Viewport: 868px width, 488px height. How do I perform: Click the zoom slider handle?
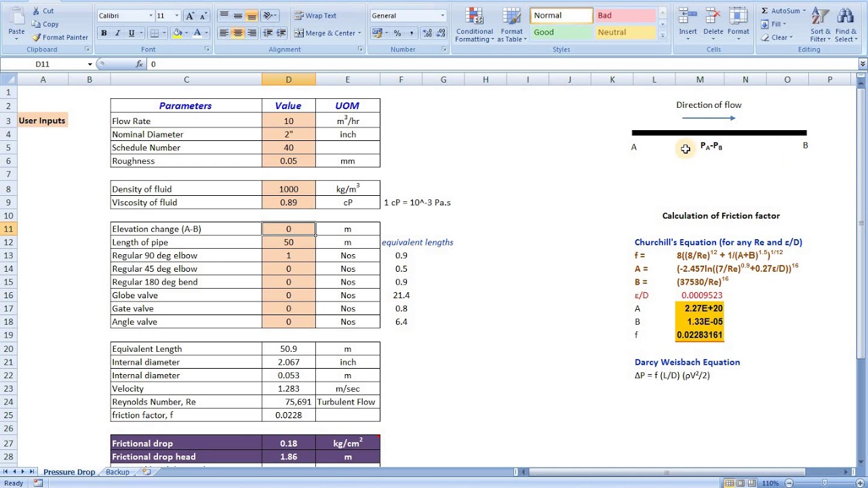click(x=826, y=483)
